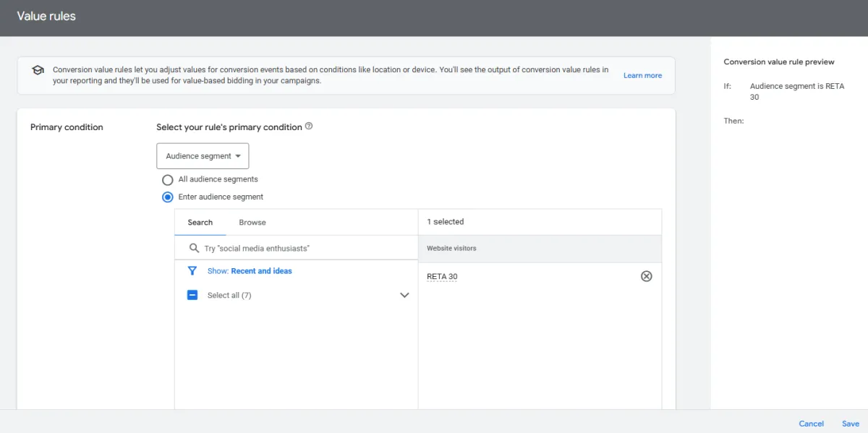
Task: Click the Recent and ideas filter link
Action: [x=261, y=271]
